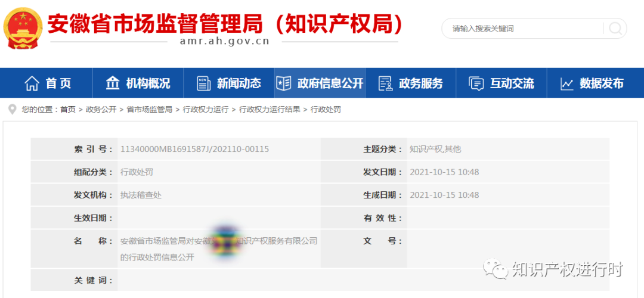The height and width of the screenshot is (298, 644).
Task: Click the 关键词 label
Action: [93, 280]
